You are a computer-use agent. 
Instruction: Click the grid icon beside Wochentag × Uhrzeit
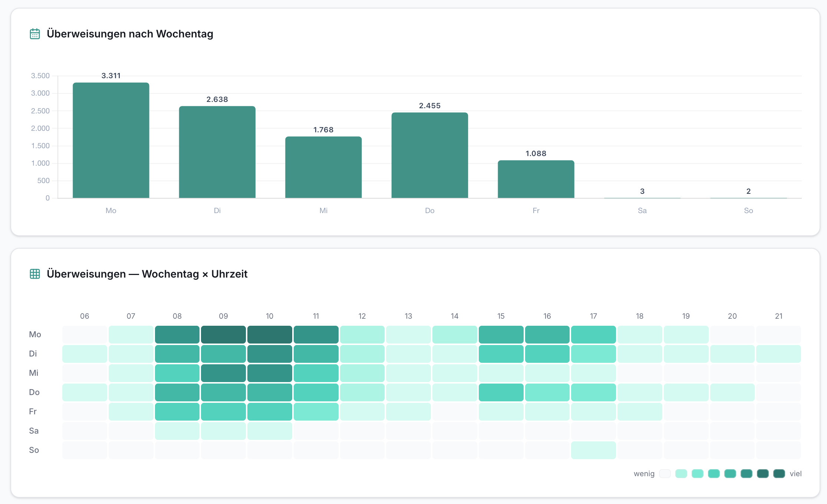tap(35, 274)
